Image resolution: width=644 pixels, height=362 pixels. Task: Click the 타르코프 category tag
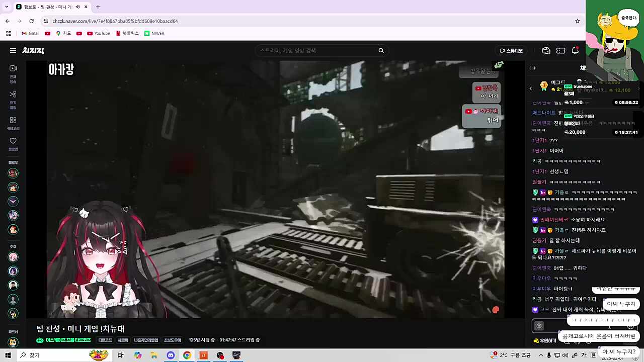pos(105,340)
